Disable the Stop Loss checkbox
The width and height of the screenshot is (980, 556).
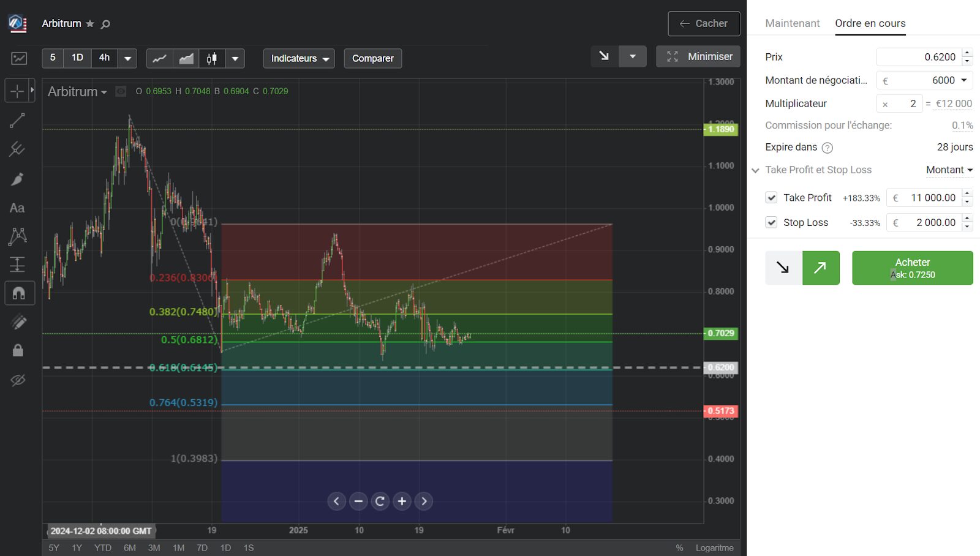click(771, 222)
